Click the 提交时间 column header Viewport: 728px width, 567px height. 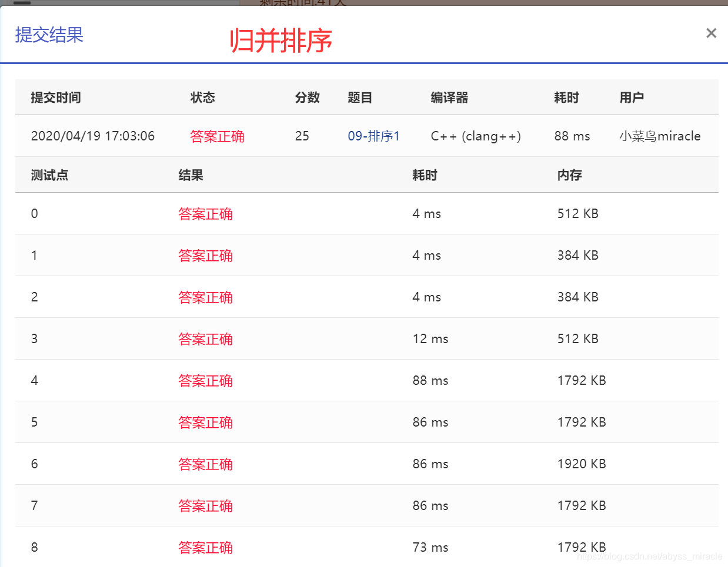pos(56,98)
